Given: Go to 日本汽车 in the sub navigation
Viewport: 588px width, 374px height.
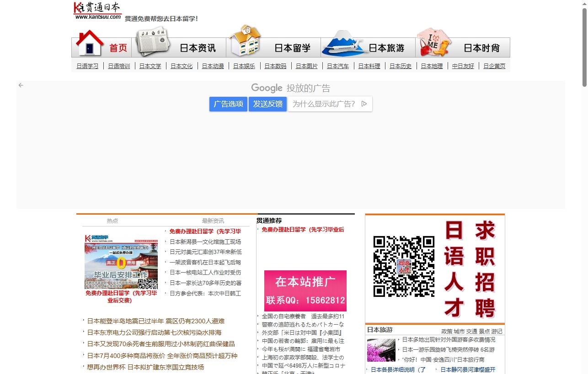Looking at the screenshot, I should (x=338, y=66).
